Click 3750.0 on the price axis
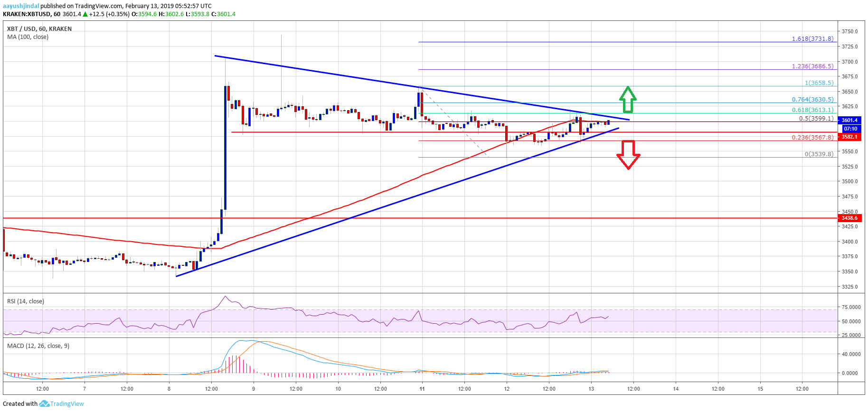Screen dimensions: 868x412 click(849, 32)
